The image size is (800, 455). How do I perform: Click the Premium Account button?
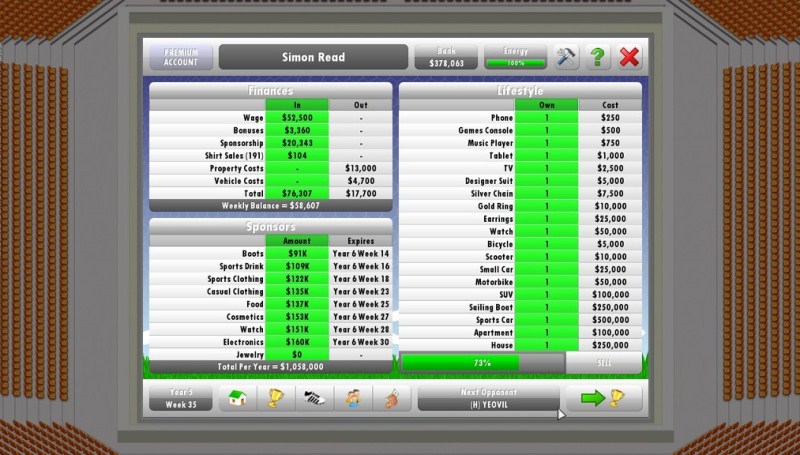coord(181,57)
